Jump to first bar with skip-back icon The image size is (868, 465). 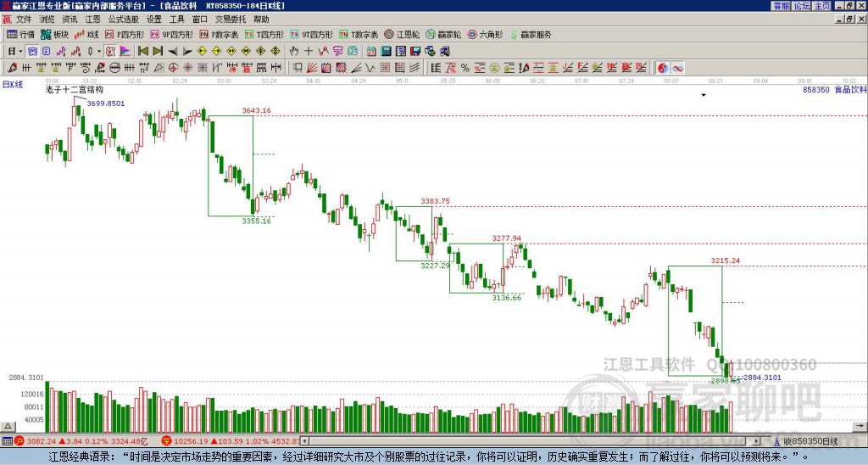tap(142, 51)
